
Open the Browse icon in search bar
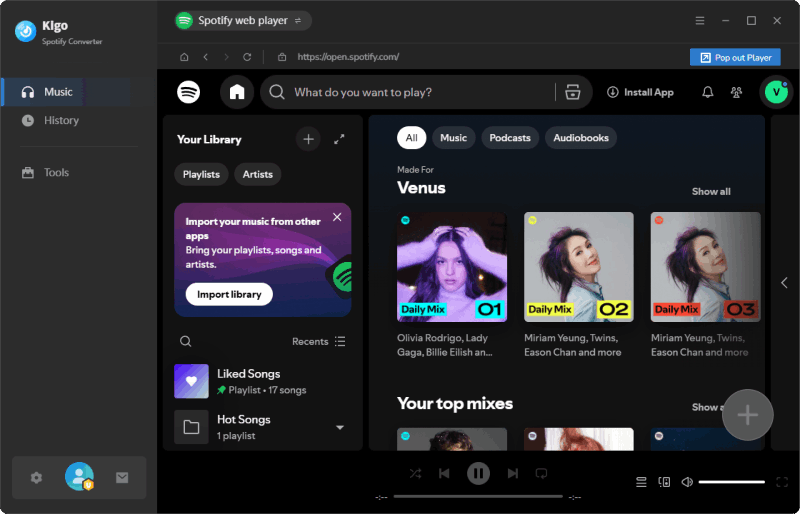572,92
